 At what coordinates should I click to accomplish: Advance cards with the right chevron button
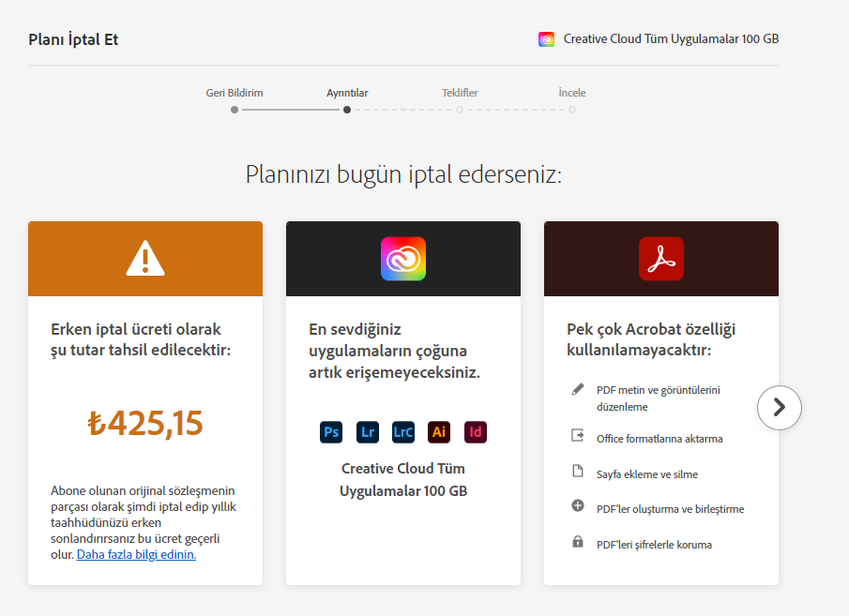(x=780, y=407)
